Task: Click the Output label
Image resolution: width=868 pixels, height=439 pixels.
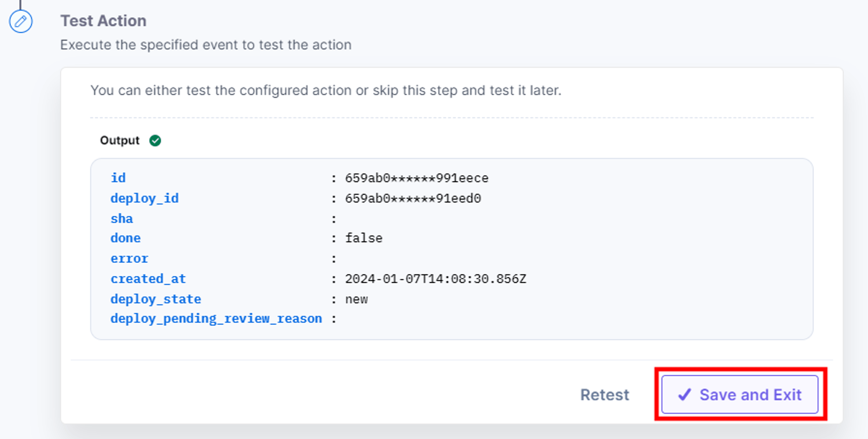Action: tap(120, 141)
